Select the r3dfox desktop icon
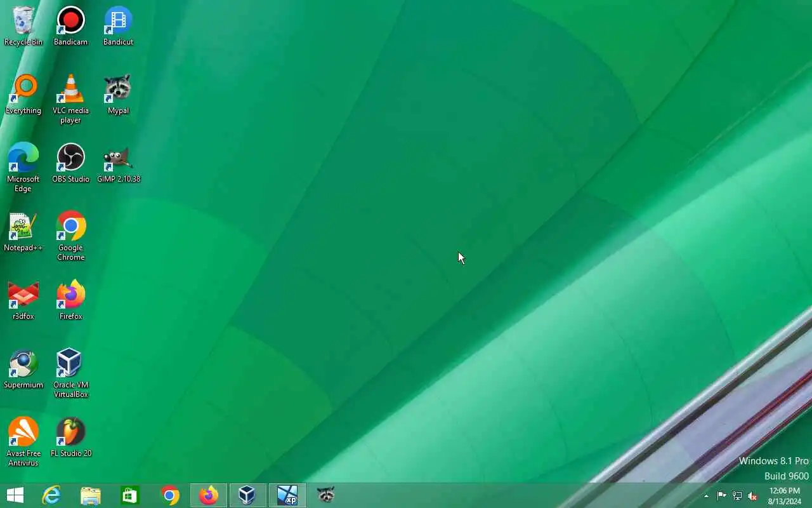This screenshot has height=508, width=812. click(x=23, y=301)
